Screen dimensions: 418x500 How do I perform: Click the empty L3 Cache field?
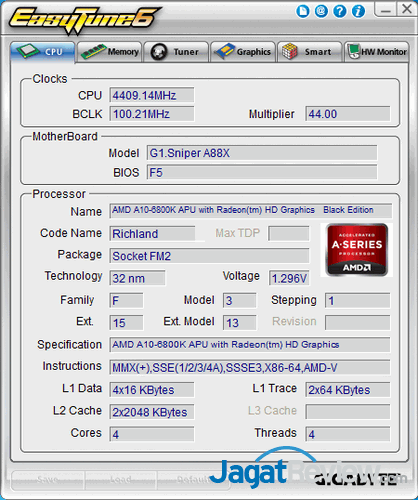348,412
